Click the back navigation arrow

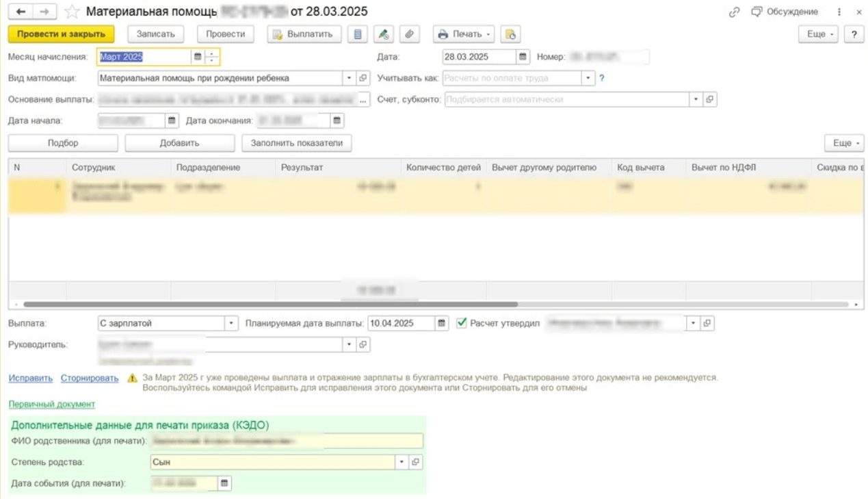[22, 12]
